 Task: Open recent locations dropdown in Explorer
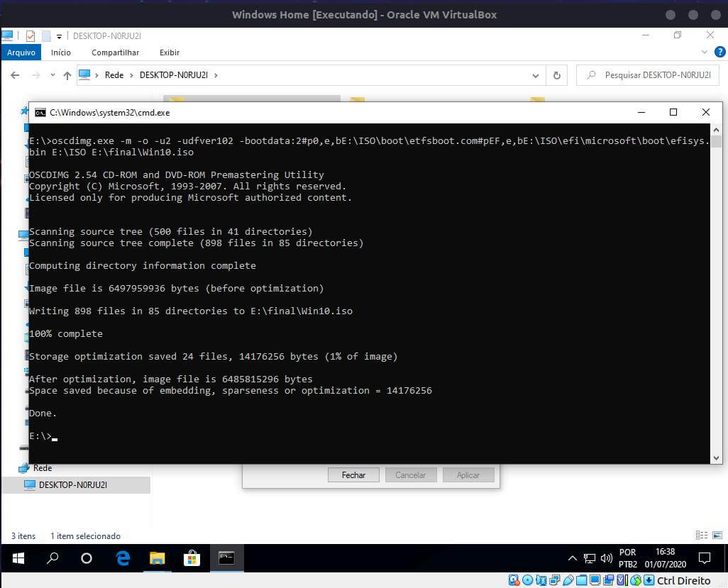(x=53, y=75)
